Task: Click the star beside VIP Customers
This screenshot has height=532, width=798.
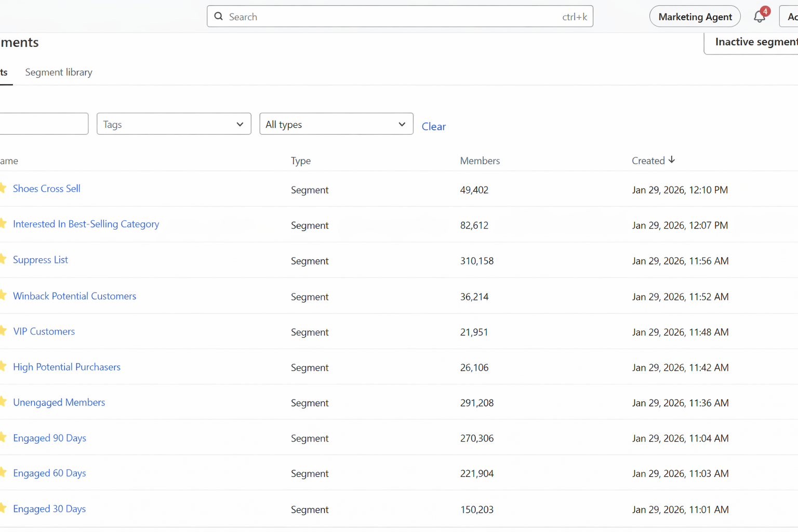Action: point(3,331)
